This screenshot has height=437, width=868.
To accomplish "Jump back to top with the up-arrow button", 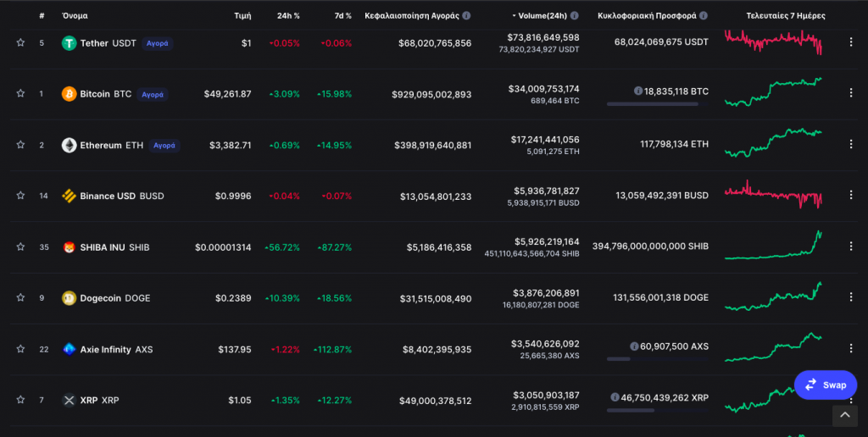I will point(845,416).
